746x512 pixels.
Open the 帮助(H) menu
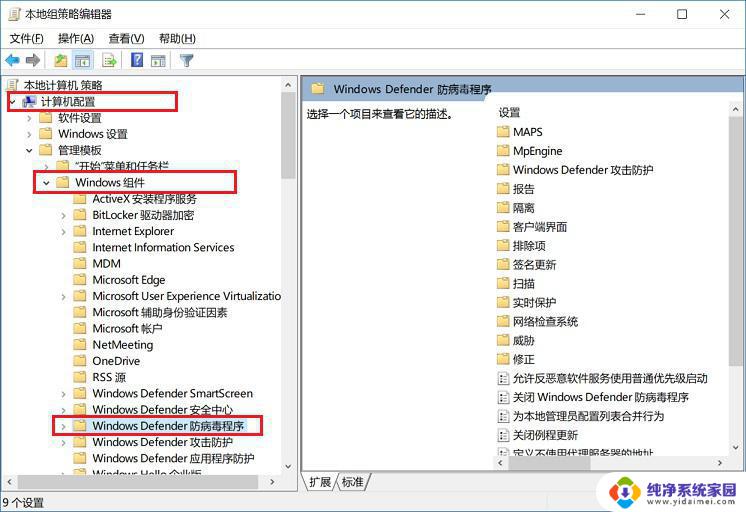(177, 39)
